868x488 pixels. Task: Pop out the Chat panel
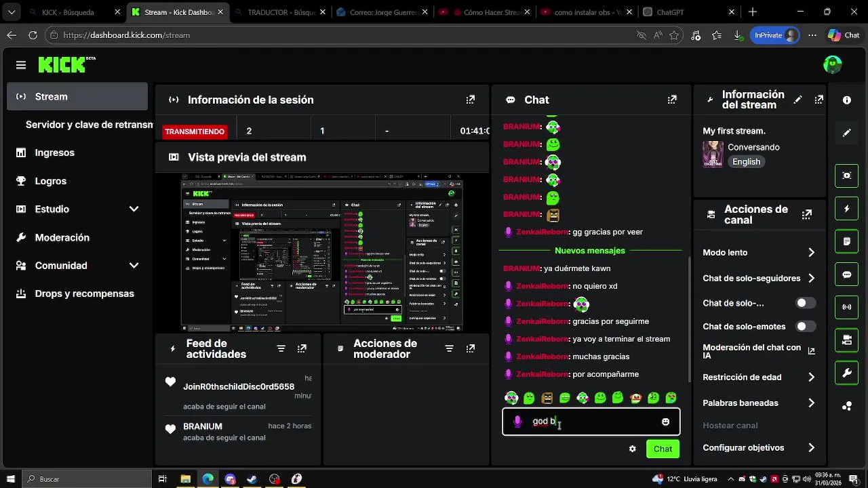pyautogui.click(x=672, y=100)
